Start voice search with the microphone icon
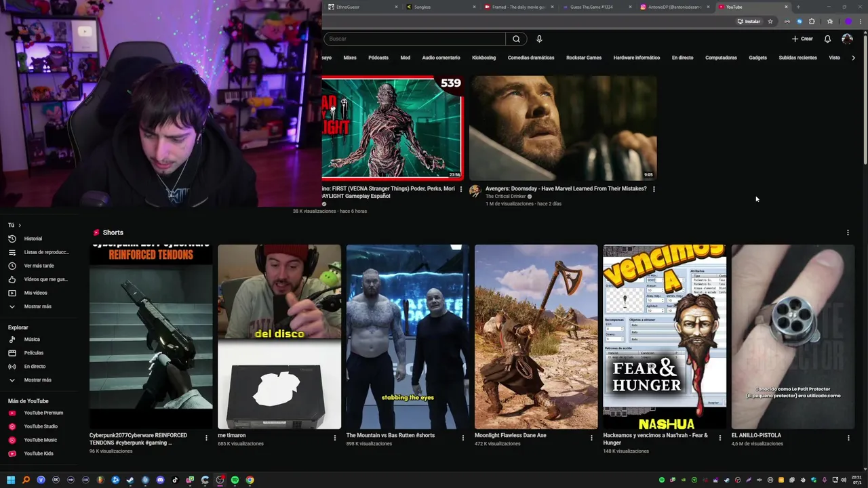This screenshot has width=868, height=488. tap(539, 39)
